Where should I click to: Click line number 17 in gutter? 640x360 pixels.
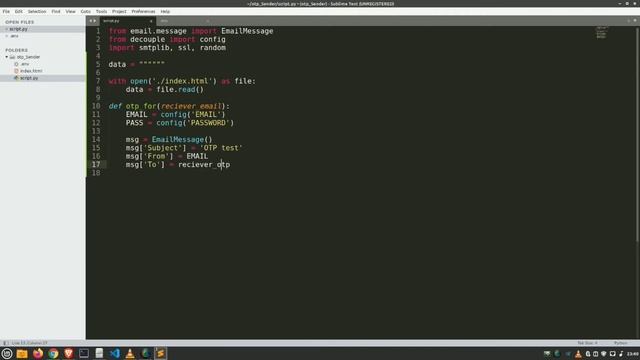96,164
